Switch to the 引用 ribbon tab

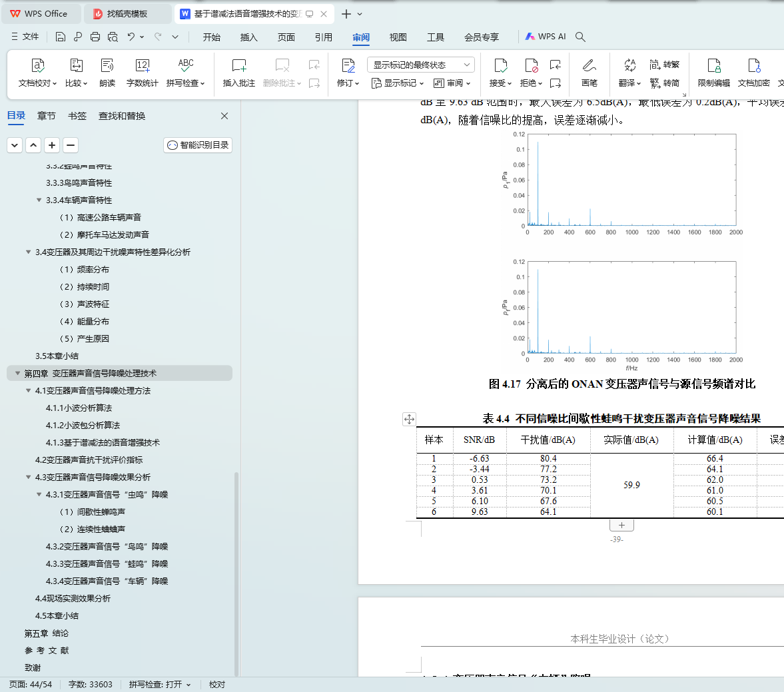(324, 37)
